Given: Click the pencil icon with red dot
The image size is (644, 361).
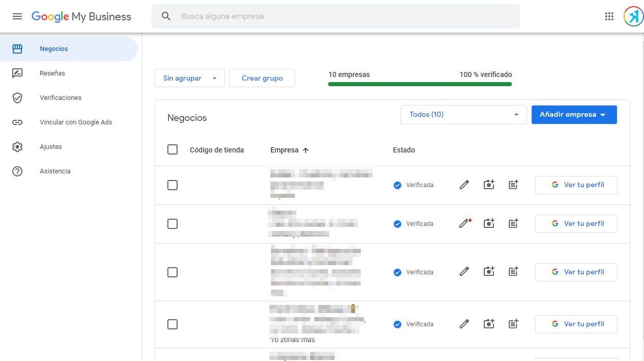Looking at the screenshot, I should tap(464, 224).
